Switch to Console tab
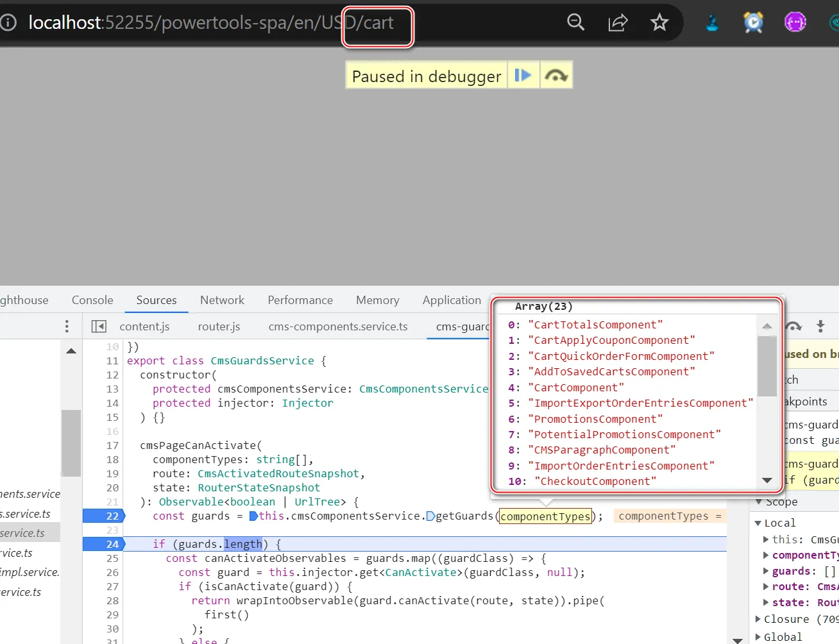Image resolution: width=839 pixels, height=644 pixels. tap(92, 300)
